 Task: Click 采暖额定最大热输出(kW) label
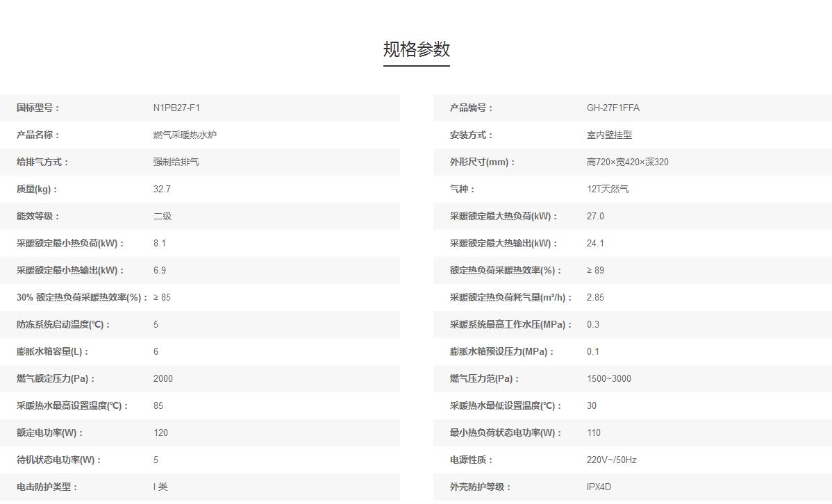pyautogui.click(x=504, y=243)
